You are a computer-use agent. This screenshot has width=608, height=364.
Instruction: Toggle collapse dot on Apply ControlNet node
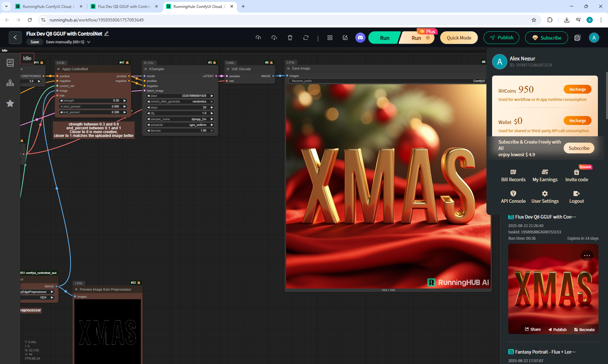pos(59,69)
